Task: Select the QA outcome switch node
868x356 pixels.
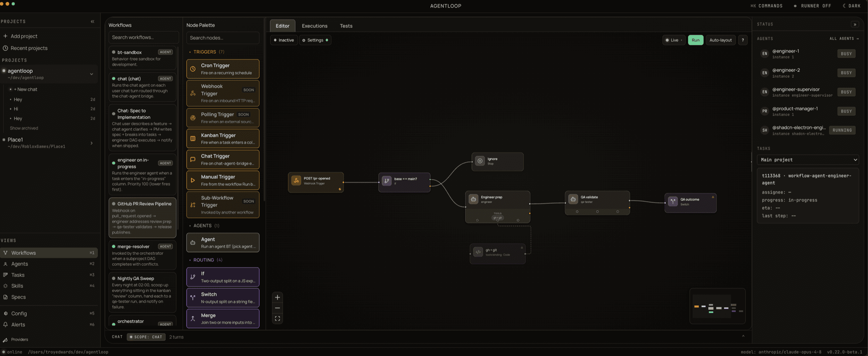Action: pos(690,203)
